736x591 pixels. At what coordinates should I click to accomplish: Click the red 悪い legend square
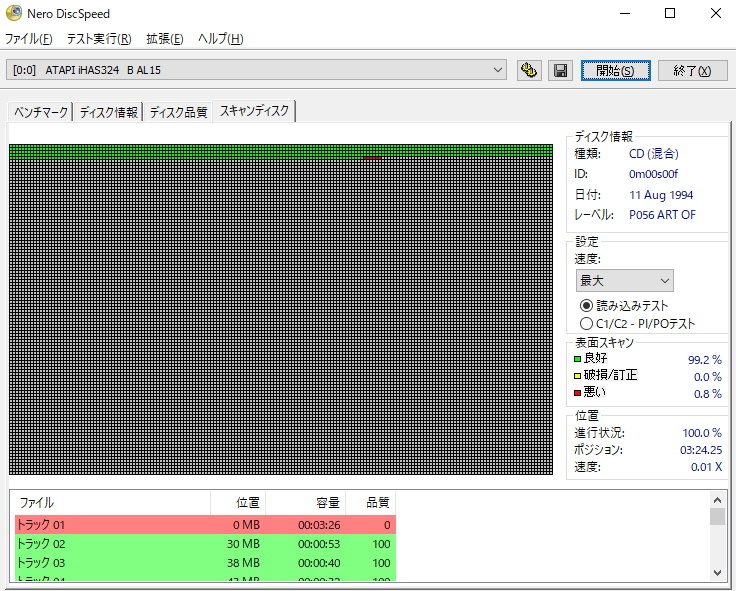coord(577,393)
